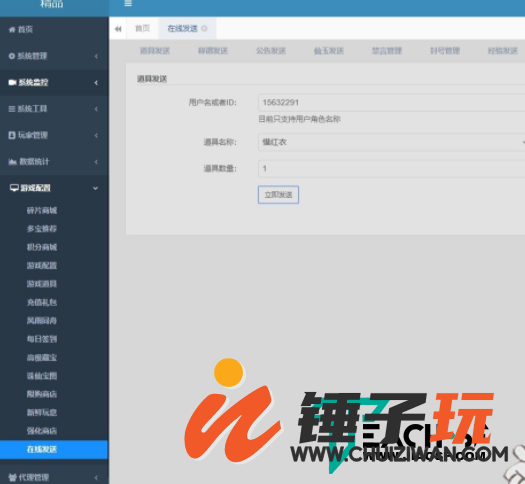Open the 道具发送 sub-tab

pos(155,51)
